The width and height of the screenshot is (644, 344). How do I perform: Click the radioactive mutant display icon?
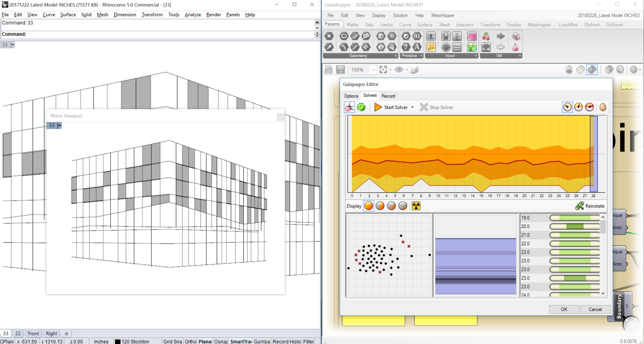(416, 206)
